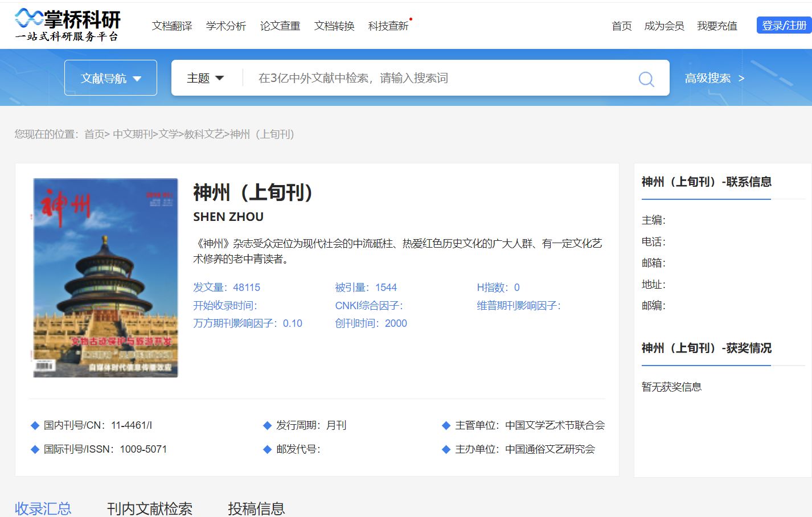Click 国内刊号/CN：11-4461/I text
Image resolution: width=812 pixels, height=517 pixels.
tap(98, 425)
